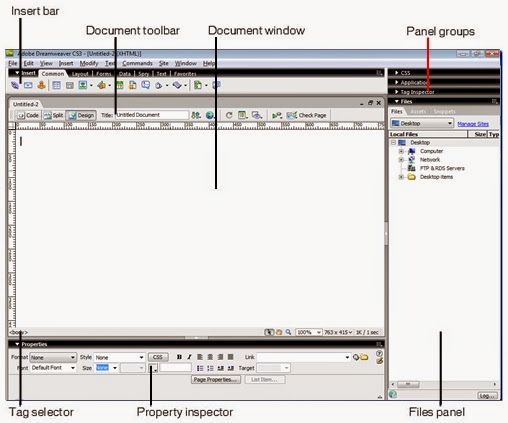Select the Hand tool in status bar
508x423 pixels.
pyautogui.click(x=279, y=332)
